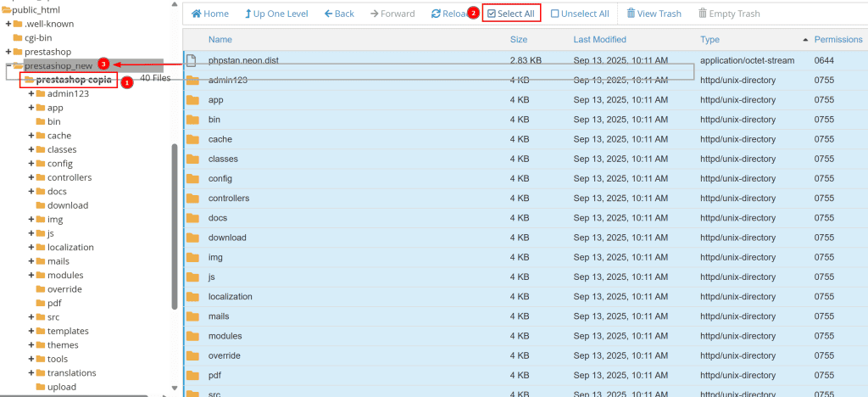Expand the themes folder in tree
The image size is (868, 397).
tap(31, 345)
